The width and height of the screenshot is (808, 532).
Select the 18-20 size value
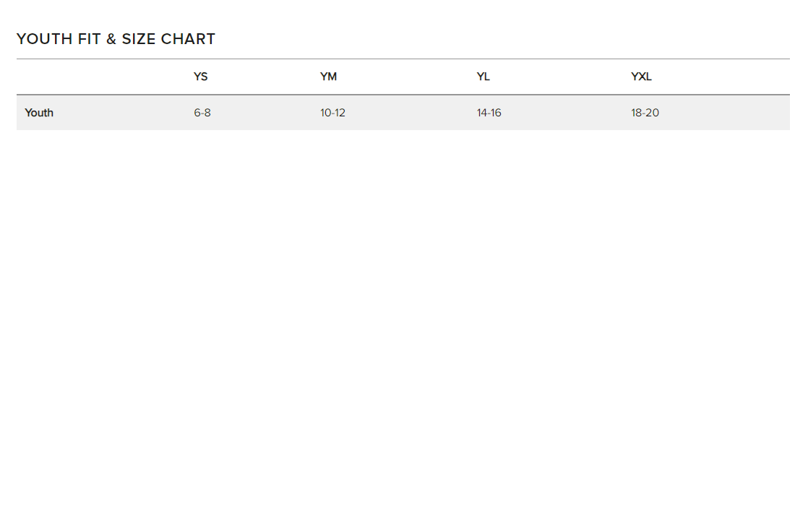click(x=645, y=113)
